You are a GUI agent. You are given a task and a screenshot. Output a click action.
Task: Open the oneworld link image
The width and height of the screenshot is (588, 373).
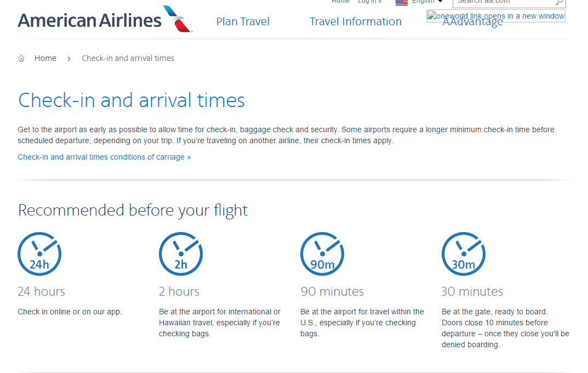(x=496, y=16)
